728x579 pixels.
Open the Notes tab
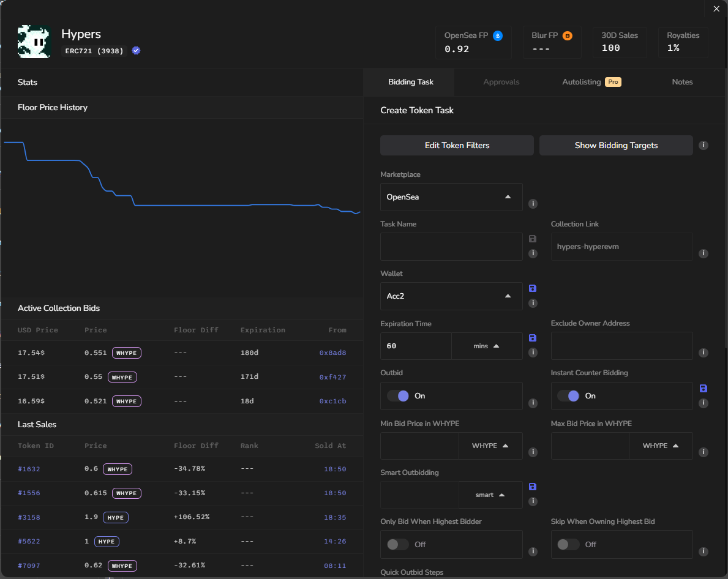(682, 82)
